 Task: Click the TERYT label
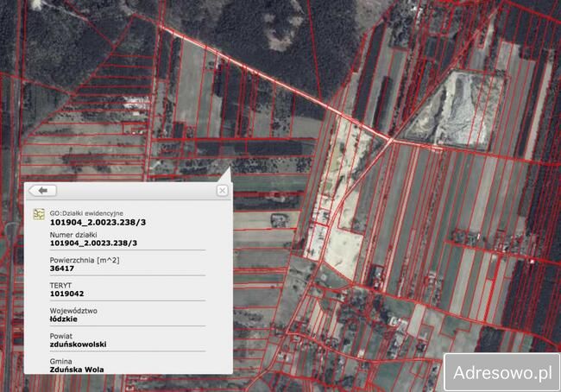point(60,285)
